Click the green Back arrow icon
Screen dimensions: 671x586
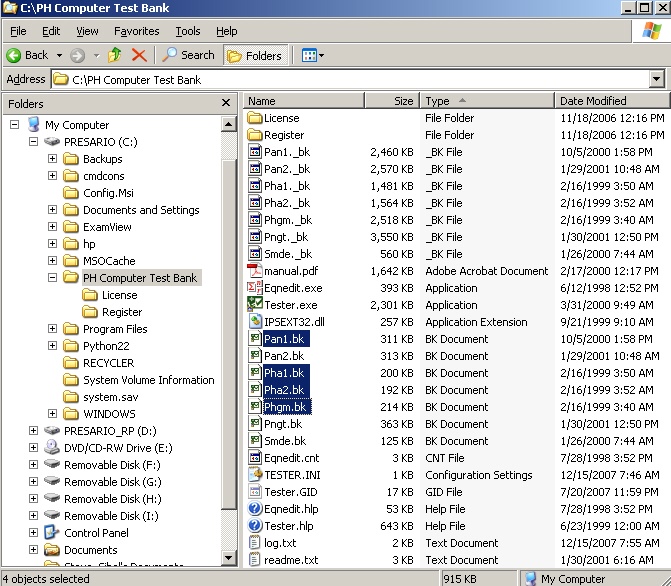tap(13, 55)
